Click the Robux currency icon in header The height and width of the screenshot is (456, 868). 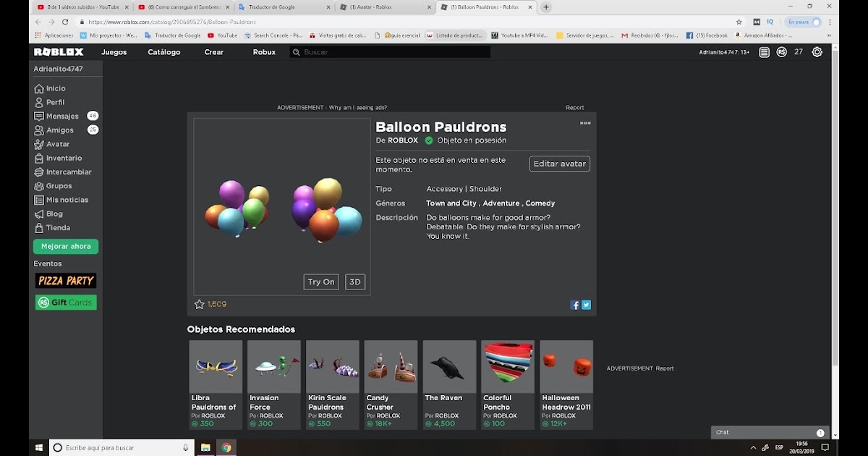[x=782, y=52]
